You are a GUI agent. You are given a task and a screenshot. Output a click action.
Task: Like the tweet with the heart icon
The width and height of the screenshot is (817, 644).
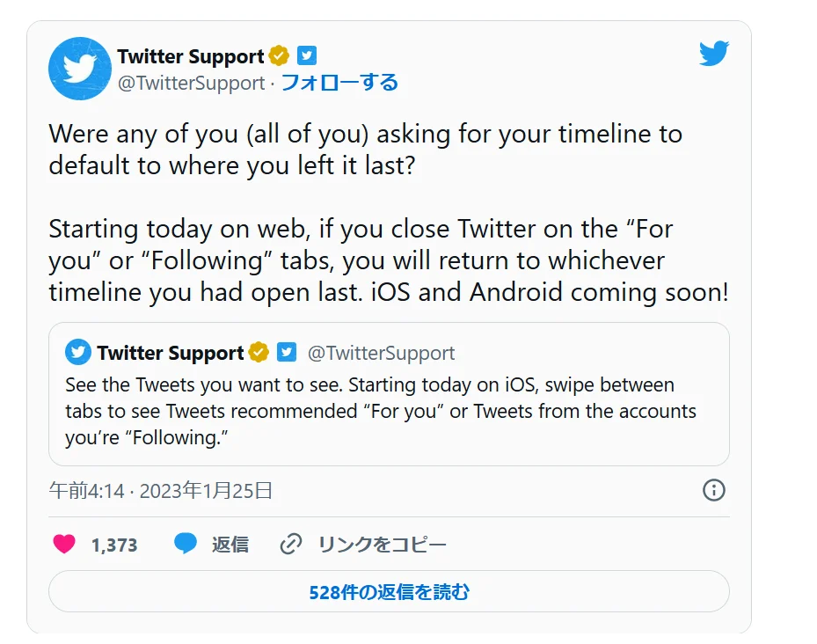64,545
